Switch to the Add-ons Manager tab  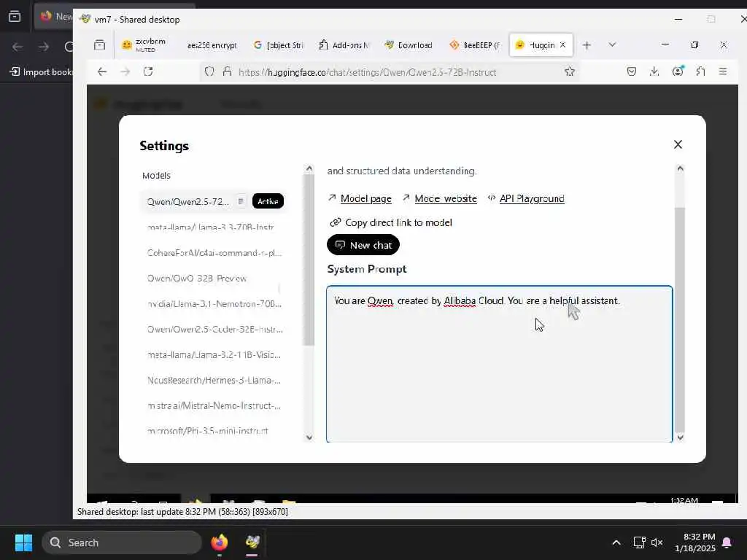(344, 44)
